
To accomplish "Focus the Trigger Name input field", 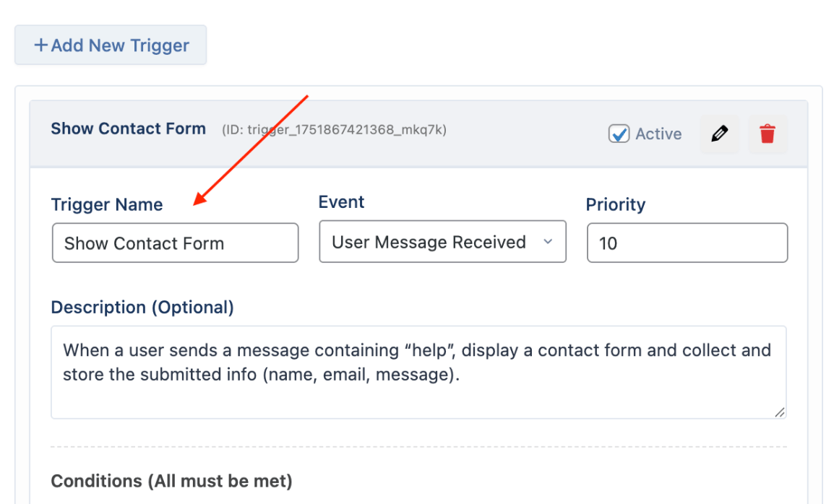I will (x=175, y=243).
